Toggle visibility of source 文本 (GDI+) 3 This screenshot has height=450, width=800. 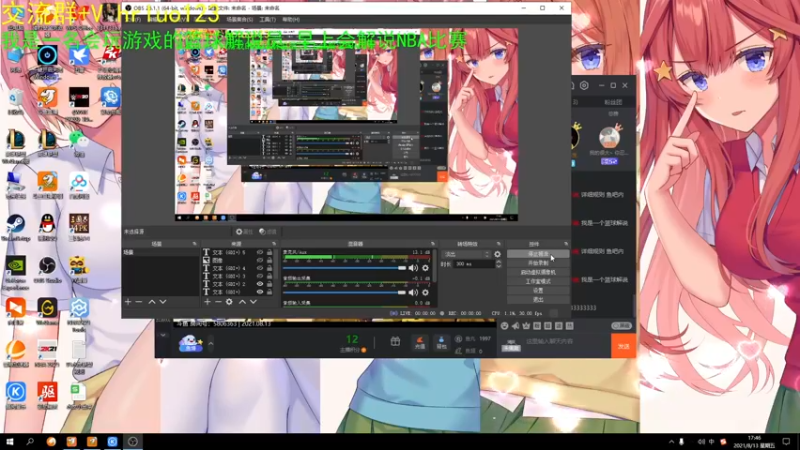pos(260,276)
